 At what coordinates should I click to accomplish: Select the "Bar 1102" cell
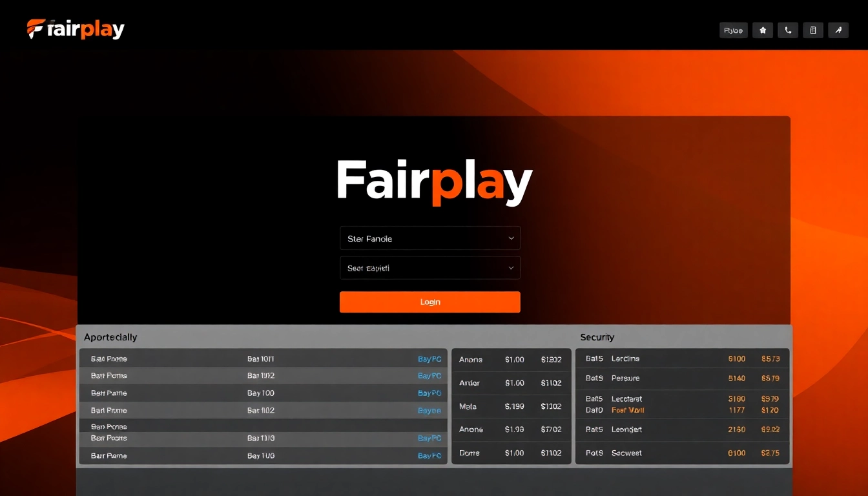coord(261,411)
